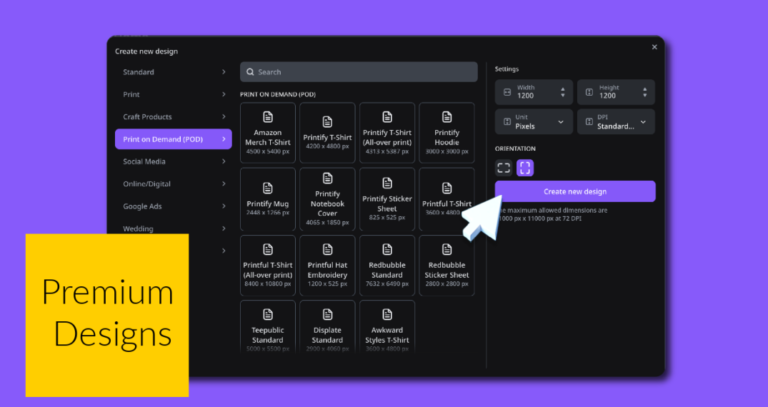Select the Awkward Styles T-Shirt template
The image size is (768, 407).
tap(387, 327)
